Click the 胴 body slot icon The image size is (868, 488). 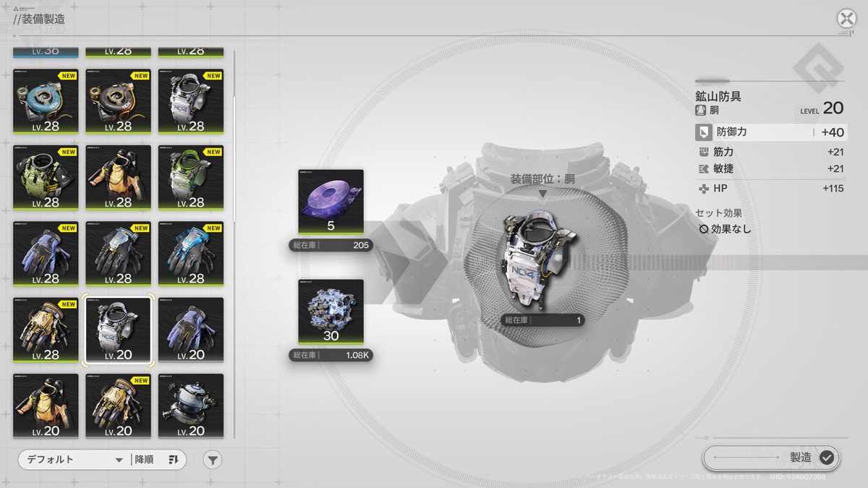click(x=700, y=111)
